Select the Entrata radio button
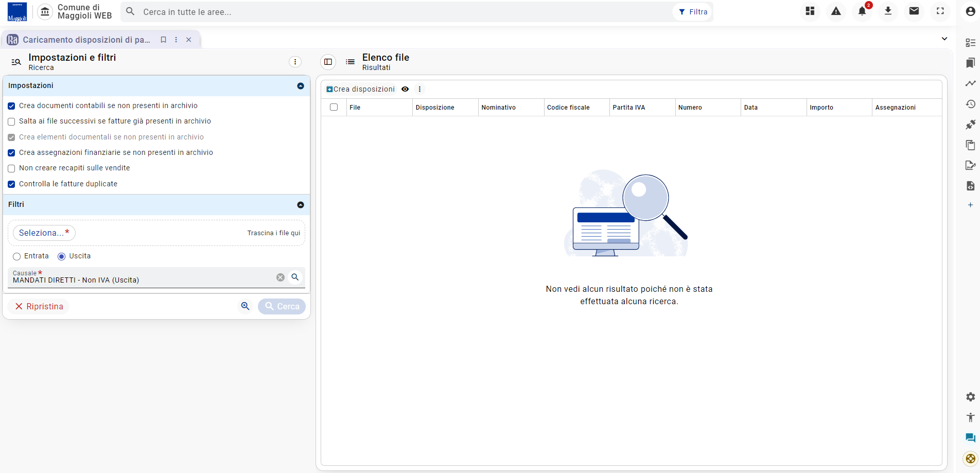980x473 pixels. click(17, 256)
